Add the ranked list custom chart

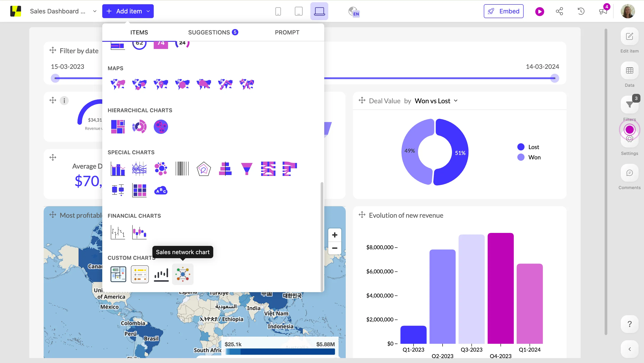click(x=140, y=274)
